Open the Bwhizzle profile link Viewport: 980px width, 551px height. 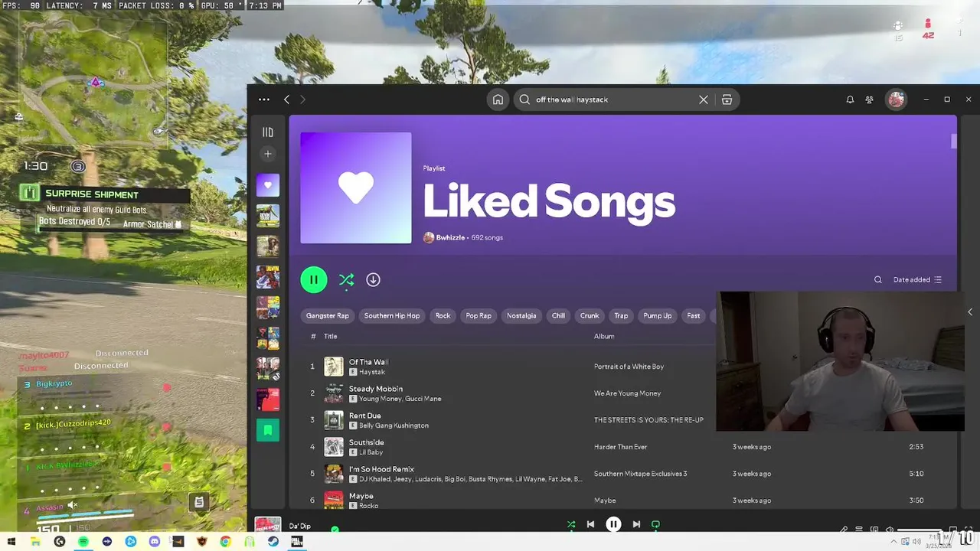point(450,237)
